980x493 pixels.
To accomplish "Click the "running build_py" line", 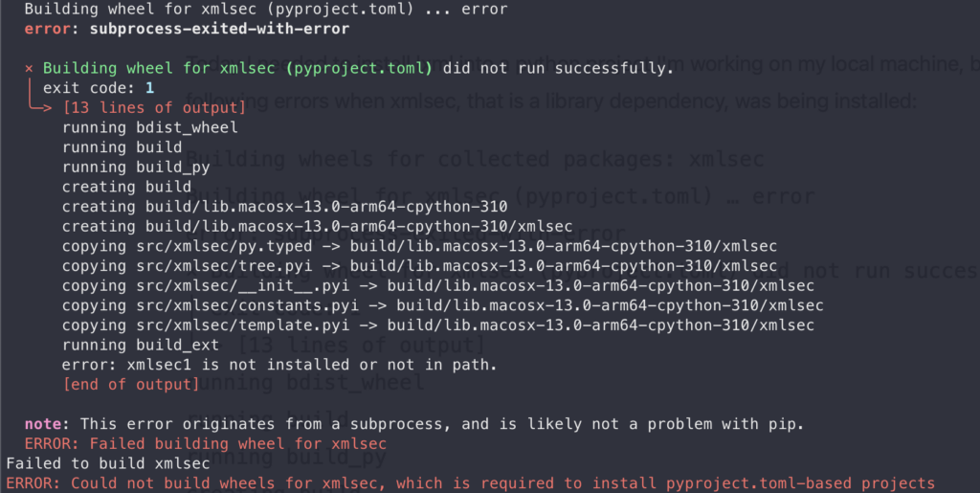I will coord(135,167).
